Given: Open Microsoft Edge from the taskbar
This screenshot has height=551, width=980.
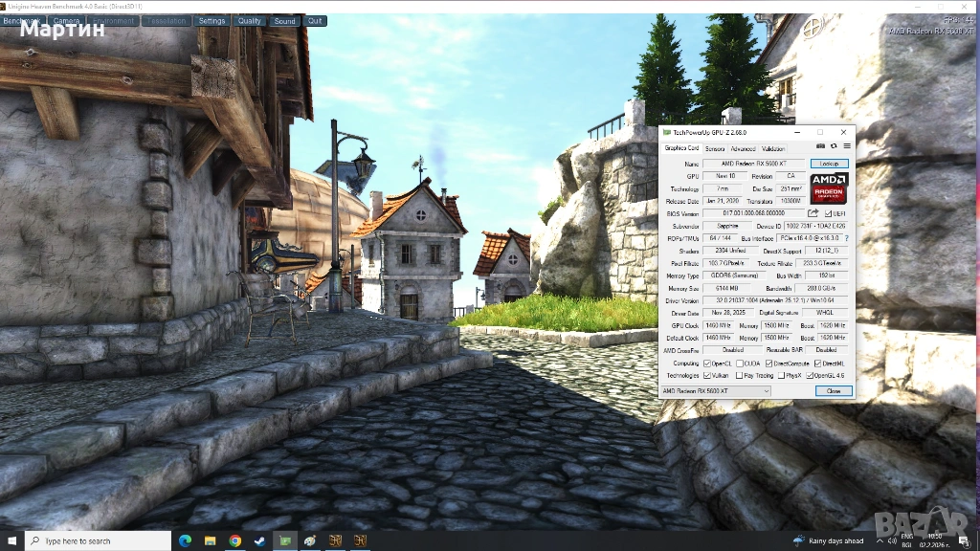Looking at the screenshot, I should [x=185, y=540].
